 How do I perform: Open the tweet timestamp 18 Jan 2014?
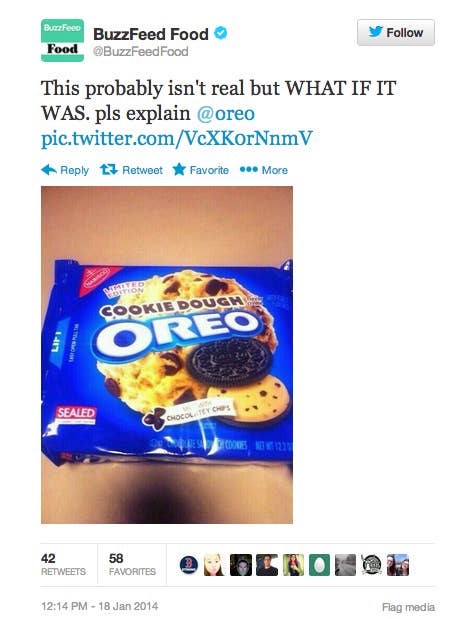(99, 606)
